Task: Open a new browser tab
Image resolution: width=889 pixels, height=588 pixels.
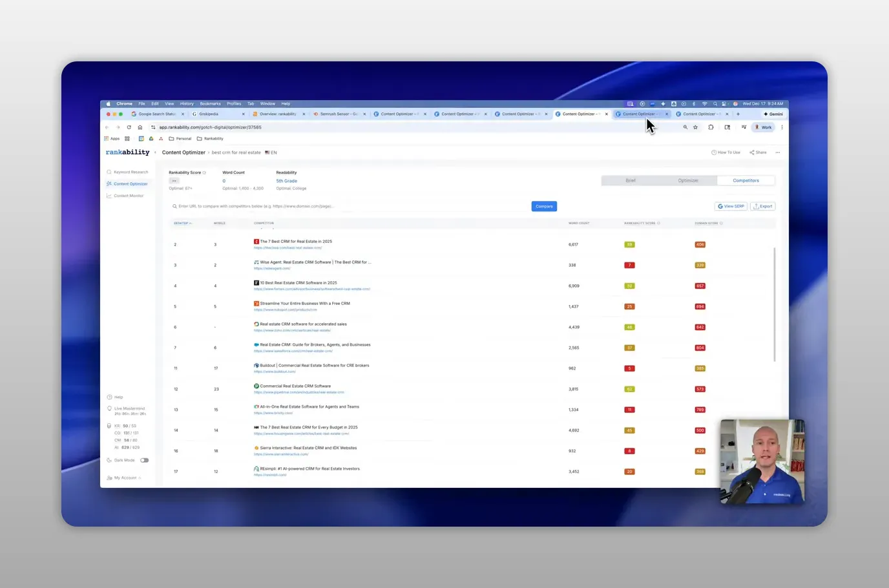Action: pyautogui.click(x=738, y=114)
